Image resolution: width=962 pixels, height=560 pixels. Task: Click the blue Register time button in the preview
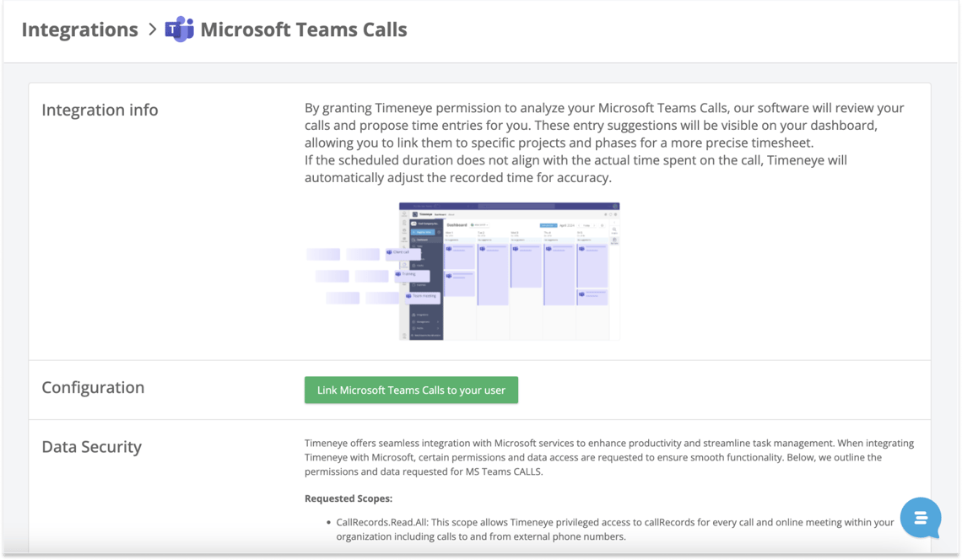(x=549, y=225)
